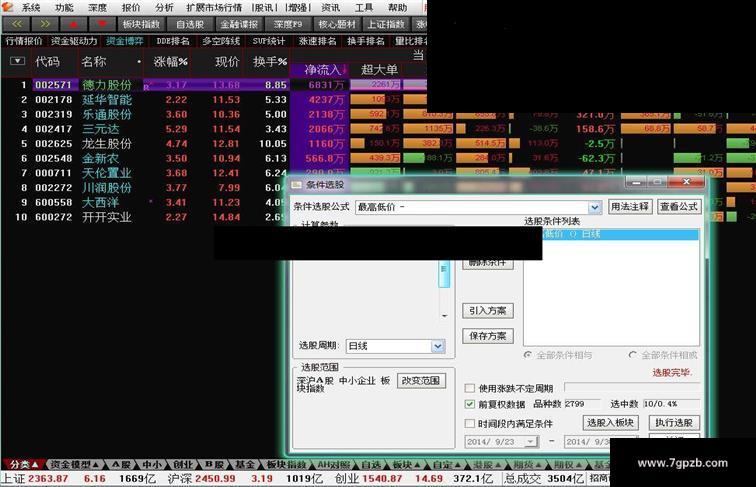The width and height of the screenshot is (756, 487).
Task: Select stock row 600272 开开实业
Action: coord(145,217)
